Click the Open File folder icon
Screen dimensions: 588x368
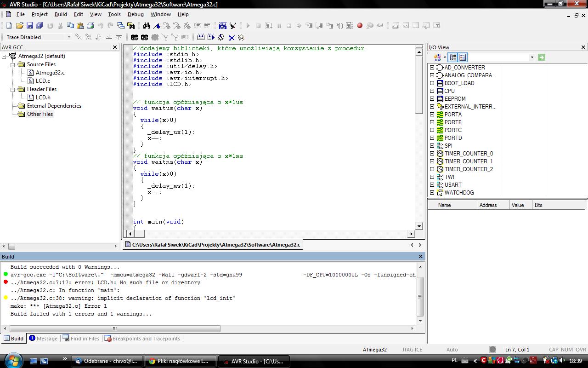(19, 26)
